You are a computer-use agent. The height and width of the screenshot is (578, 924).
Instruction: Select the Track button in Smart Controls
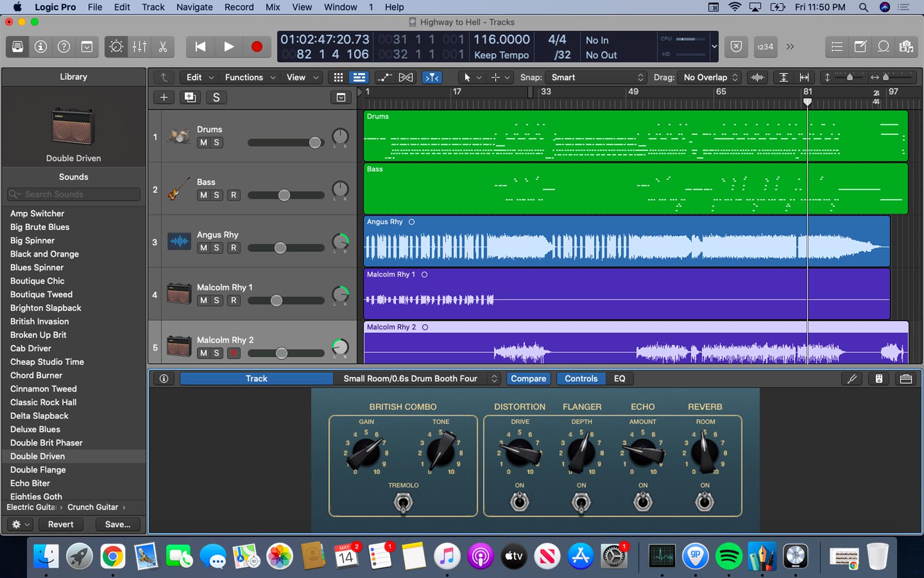[257, 378]
